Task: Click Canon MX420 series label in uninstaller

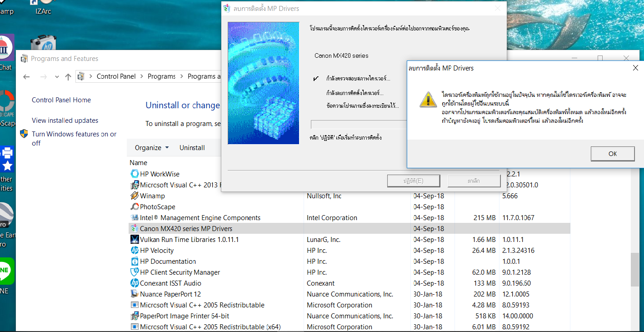Action: point(341,55)
